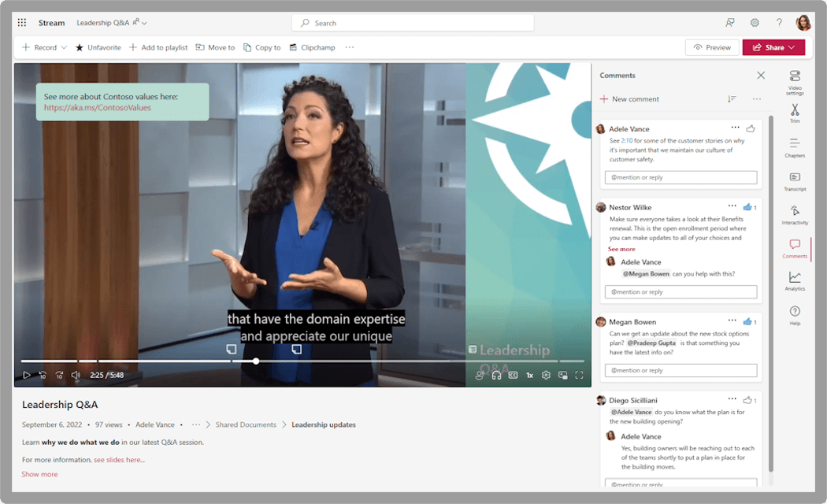This screenshot has width=827, height=504.
Task: Open Video settings in the sidebar
Action: 795,79
